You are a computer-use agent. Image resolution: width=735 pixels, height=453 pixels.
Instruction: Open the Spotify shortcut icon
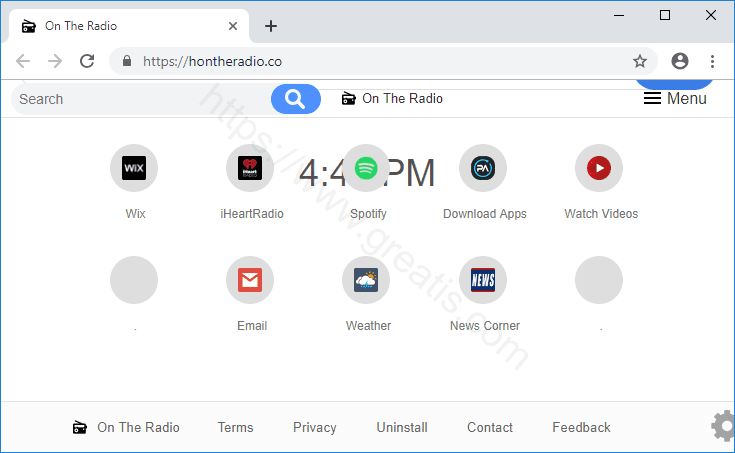point(366,168)
